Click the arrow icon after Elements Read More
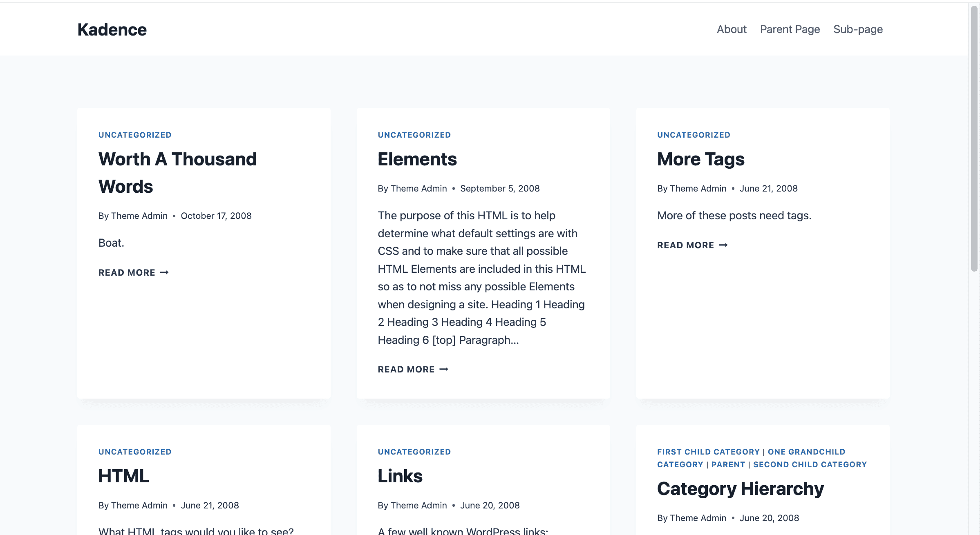Screen dimensions: 980x535 click(x=444, y=369)
